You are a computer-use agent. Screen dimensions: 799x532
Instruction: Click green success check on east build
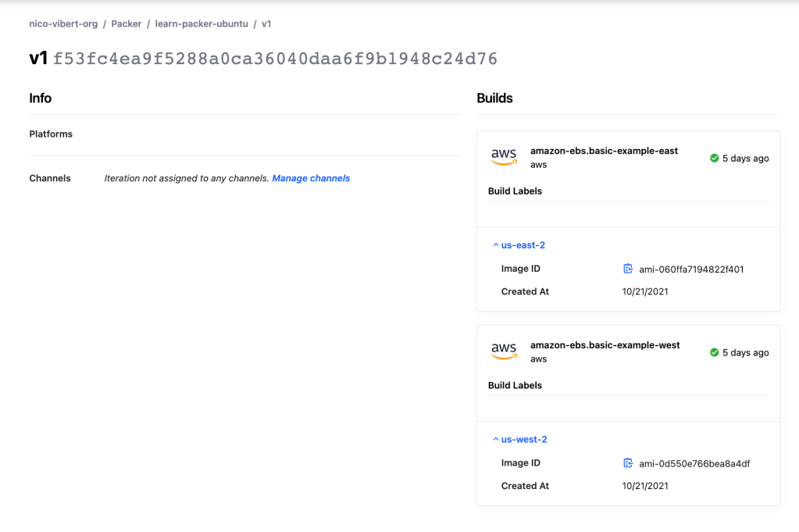click(x=714, y=158)
